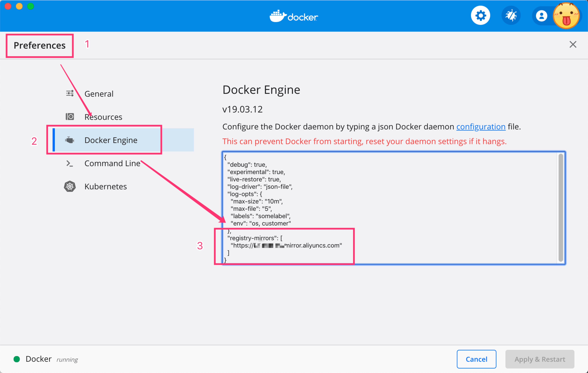Click the yellow minimize window button
The image size is (588, 373).
(19, 6)
